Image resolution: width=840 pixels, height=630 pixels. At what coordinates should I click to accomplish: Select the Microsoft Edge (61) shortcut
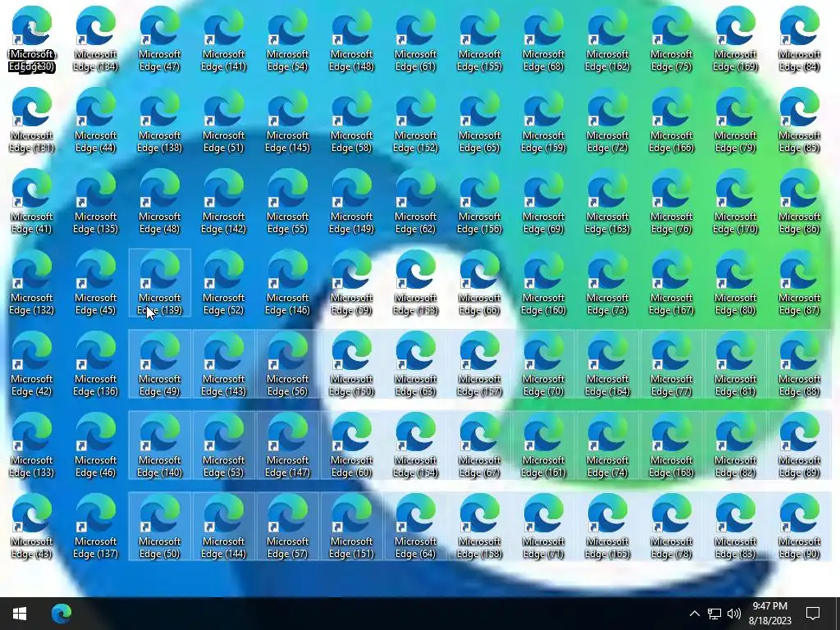(x=416, y=39)
